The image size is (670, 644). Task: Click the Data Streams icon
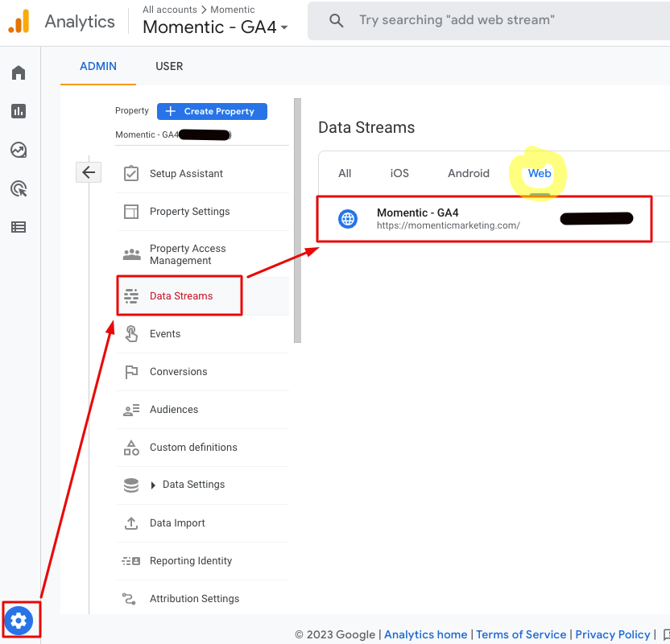point(131,296)
